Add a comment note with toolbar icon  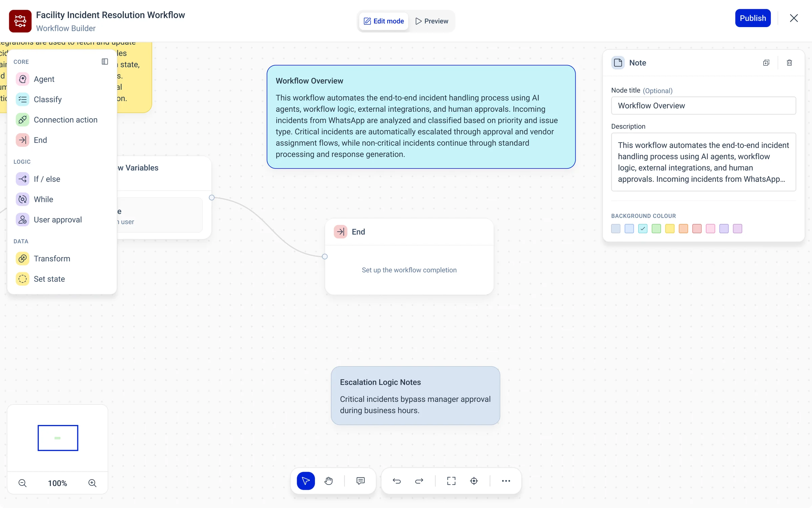tap(361, 481)
